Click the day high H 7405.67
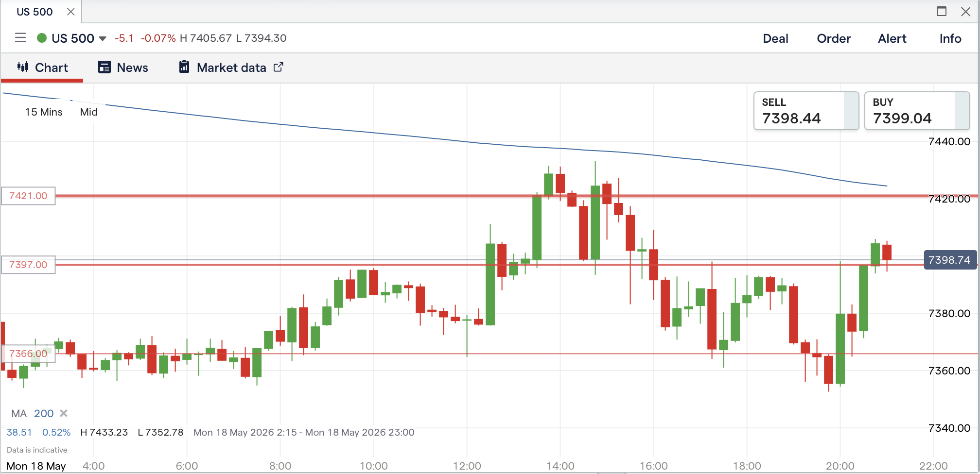The height and width of the screenshot is (474, 980). pyautogui.click(x=206, y=38)
